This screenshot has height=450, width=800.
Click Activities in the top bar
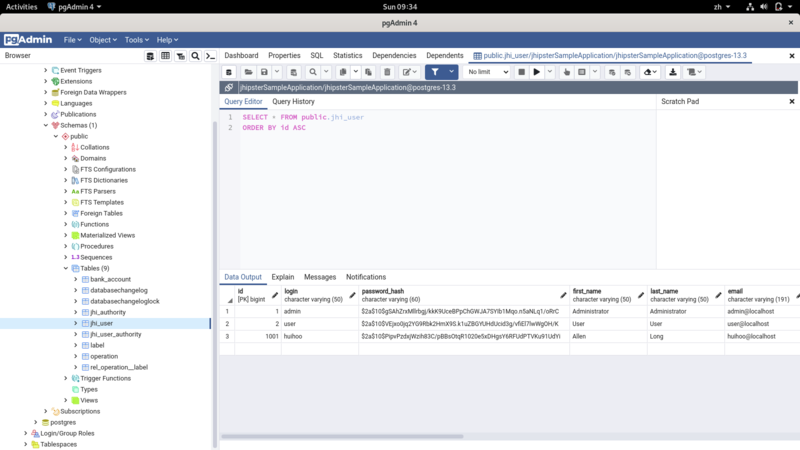click(21, 6)
